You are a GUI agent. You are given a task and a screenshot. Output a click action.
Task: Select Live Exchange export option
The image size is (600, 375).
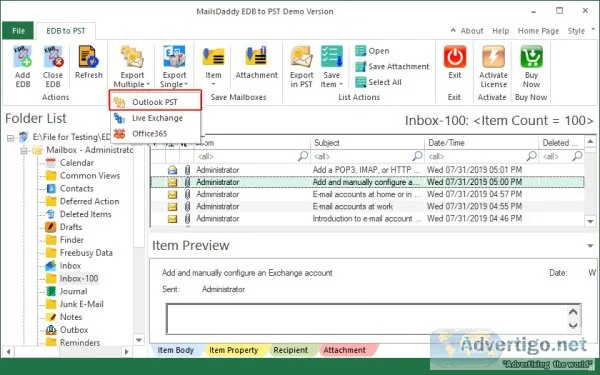pyautogui.click(x=155, y=118)
